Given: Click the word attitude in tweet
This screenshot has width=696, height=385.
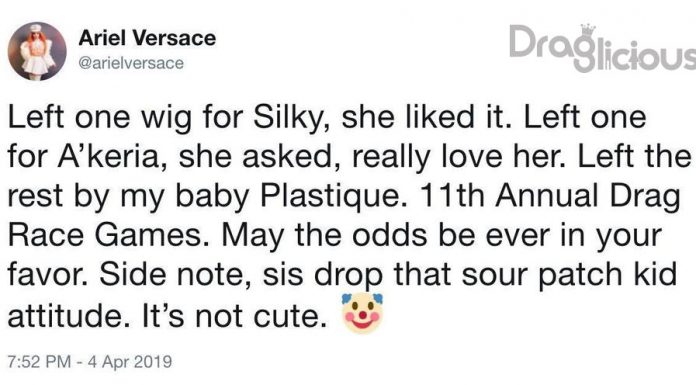Looking at the screenshot, I should [x=67, y=316].
